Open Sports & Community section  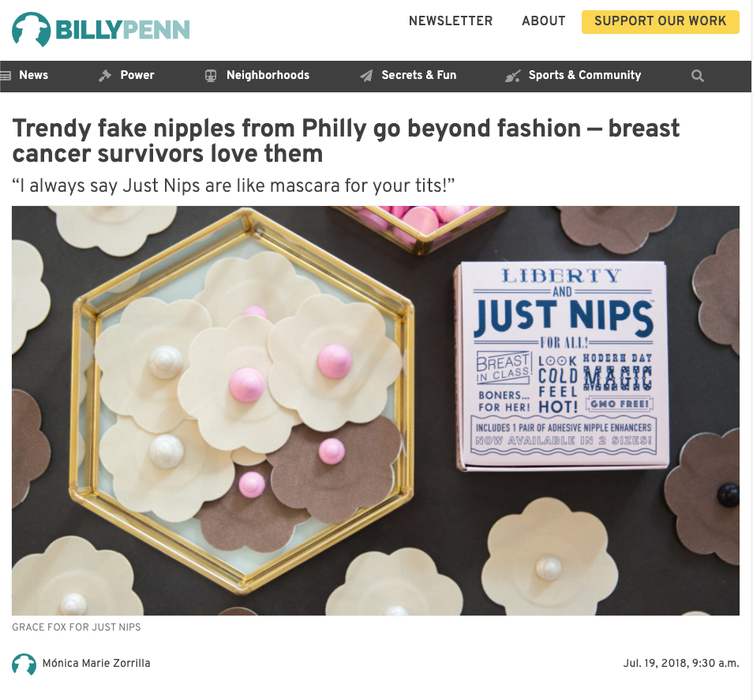[585, 76]
